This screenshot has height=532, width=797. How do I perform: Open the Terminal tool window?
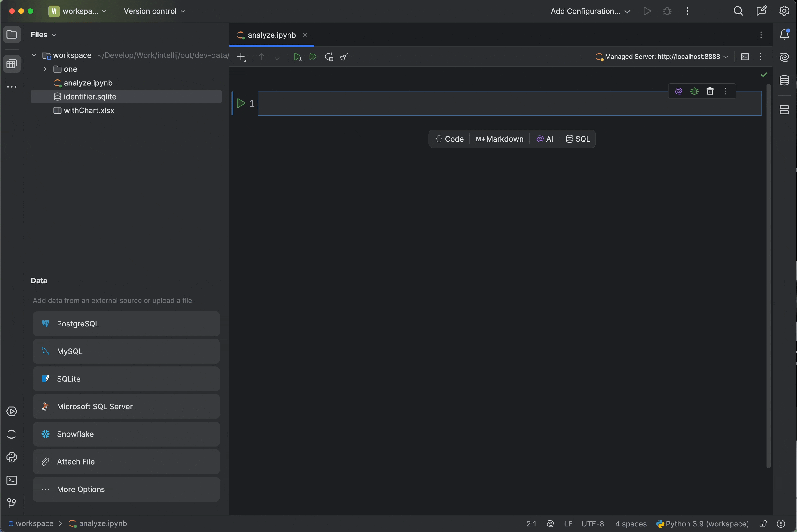tap(12, 481)
